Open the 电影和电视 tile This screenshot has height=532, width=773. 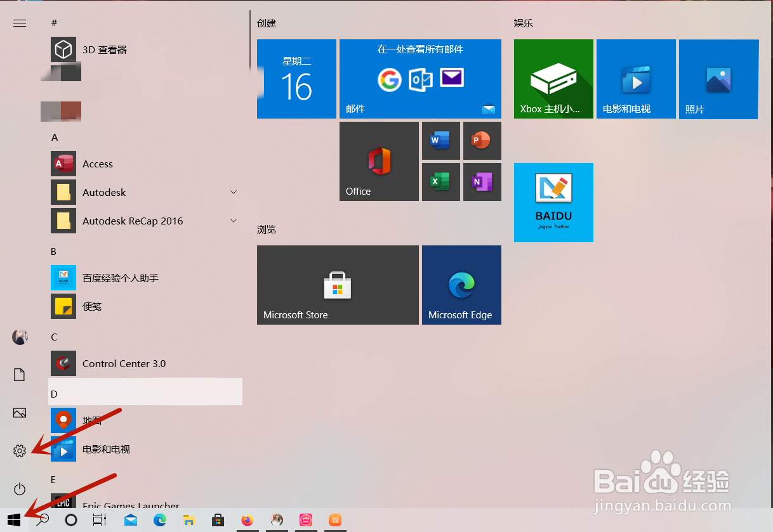pyautogui.click(x=636, y=79)
